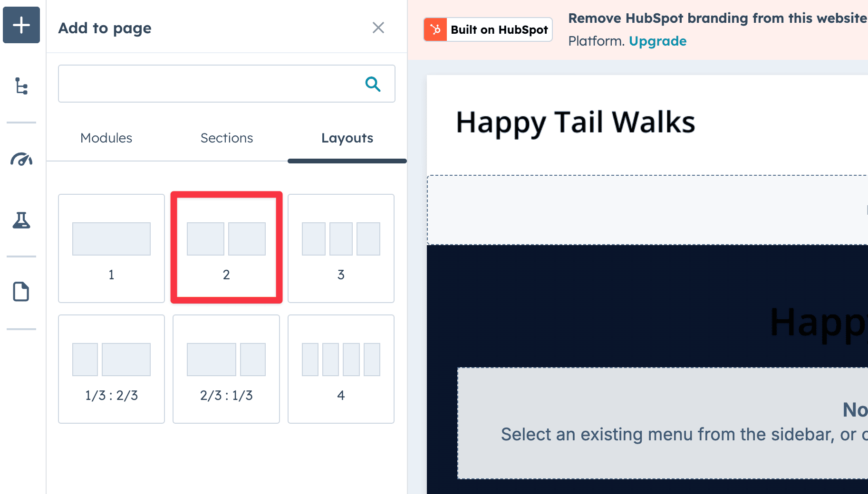Select the Layouts tab
This screenshot has width=868, height=494.
click(347, 138)
